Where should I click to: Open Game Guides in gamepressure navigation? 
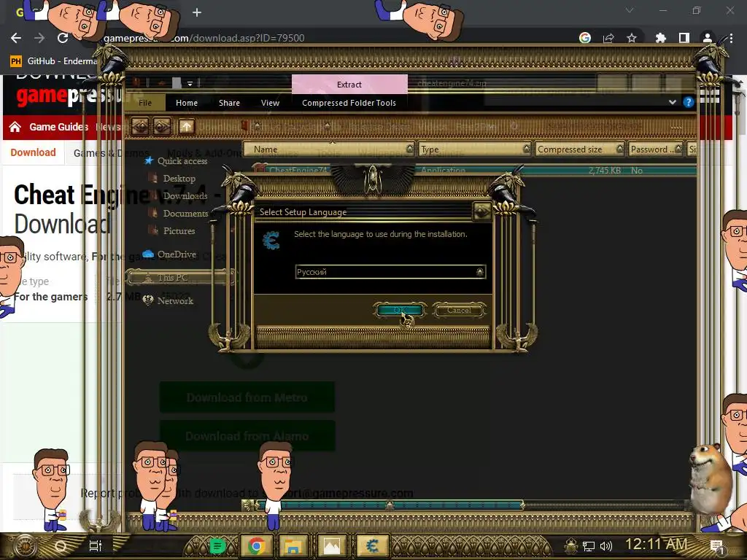pos(58,127)
